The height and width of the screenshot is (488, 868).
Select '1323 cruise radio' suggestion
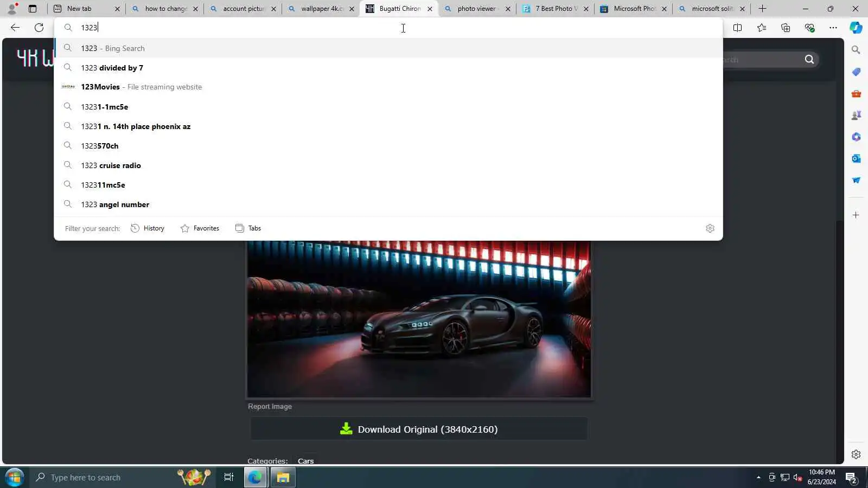pos(388,165)
